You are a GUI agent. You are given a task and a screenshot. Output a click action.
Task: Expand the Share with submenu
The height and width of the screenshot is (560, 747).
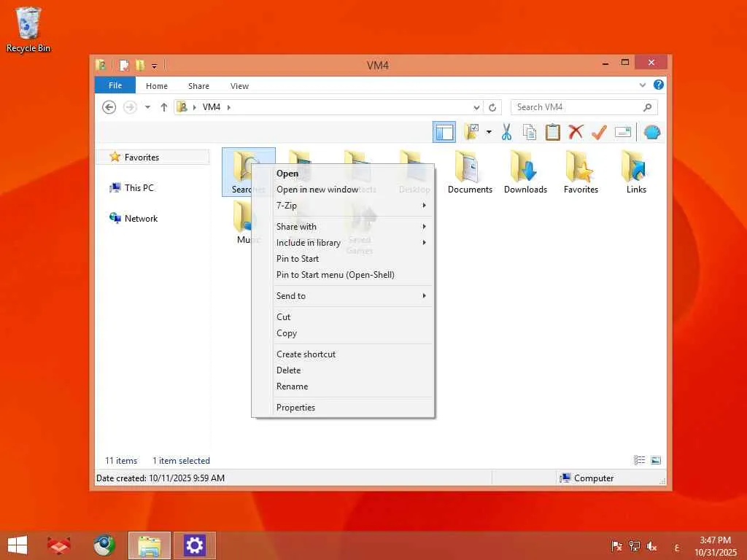(343, 227)
